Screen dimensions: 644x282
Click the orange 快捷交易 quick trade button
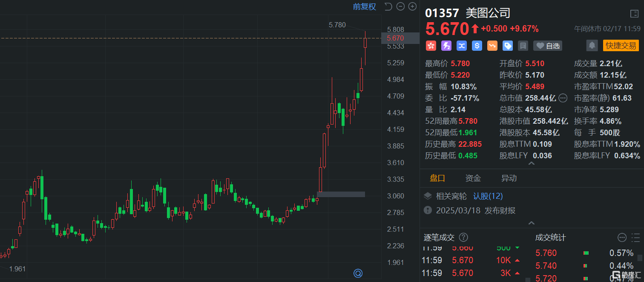[x=621, y=46]
